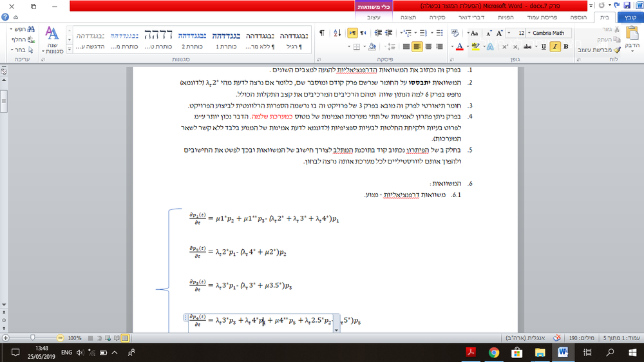The image size is (644, 362).
Task: Open the Home (בית) ribbon tab
Action: [604, 17]
